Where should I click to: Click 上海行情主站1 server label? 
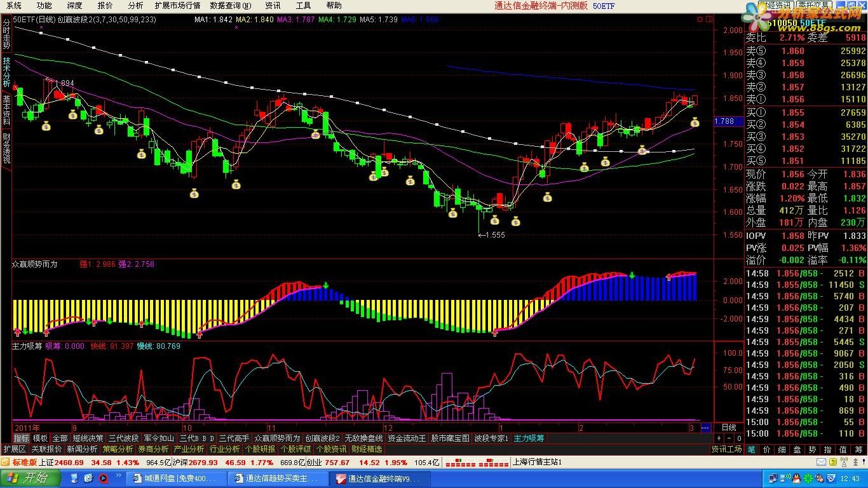[x=537, y=462]
